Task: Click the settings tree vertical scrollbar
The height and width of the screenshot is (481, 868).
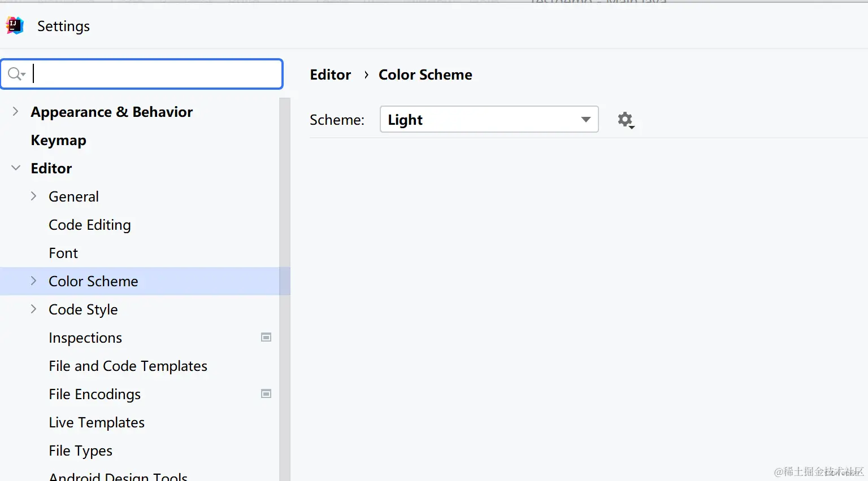Action: [285, 282]
